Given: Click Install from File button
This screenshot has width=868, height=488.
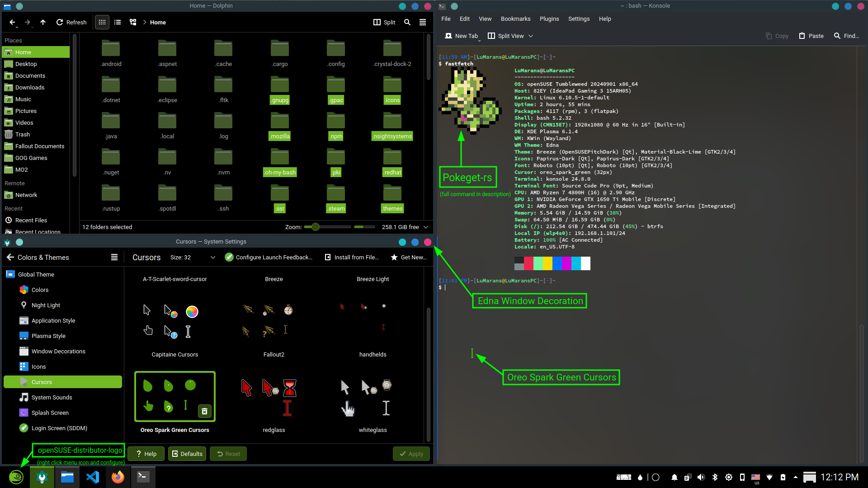Looking at the screenshot, I should tap(352, 257).
